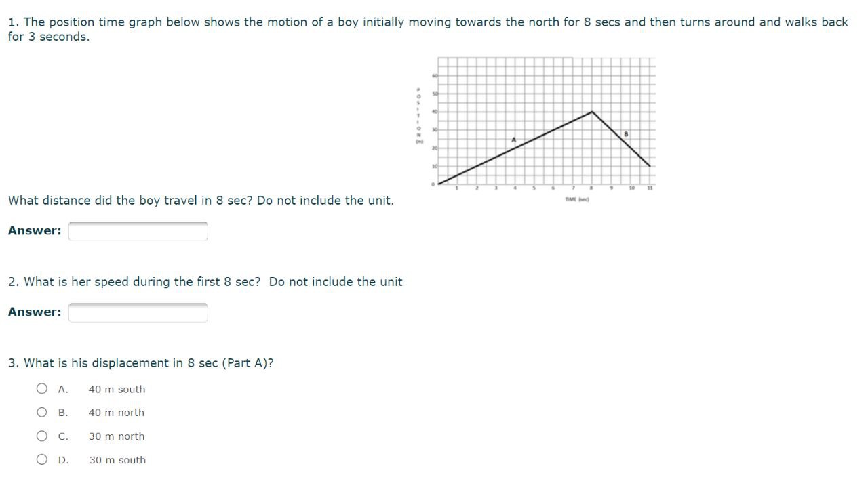
Task: Click the 40 m north option text
Action: (116, 411)
